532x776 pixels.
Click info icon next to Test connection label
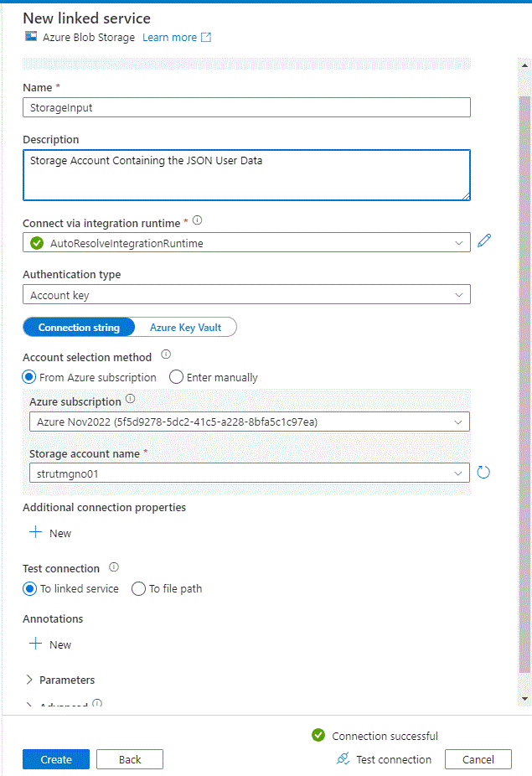114,567
